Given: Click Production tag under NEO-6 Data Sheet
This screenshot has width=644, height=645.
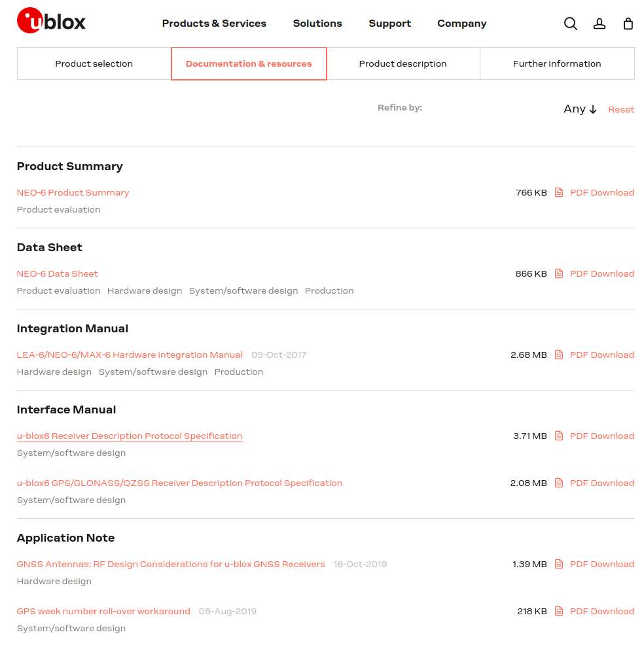Looking at the screenshot, I should click(x=329, y=290).
